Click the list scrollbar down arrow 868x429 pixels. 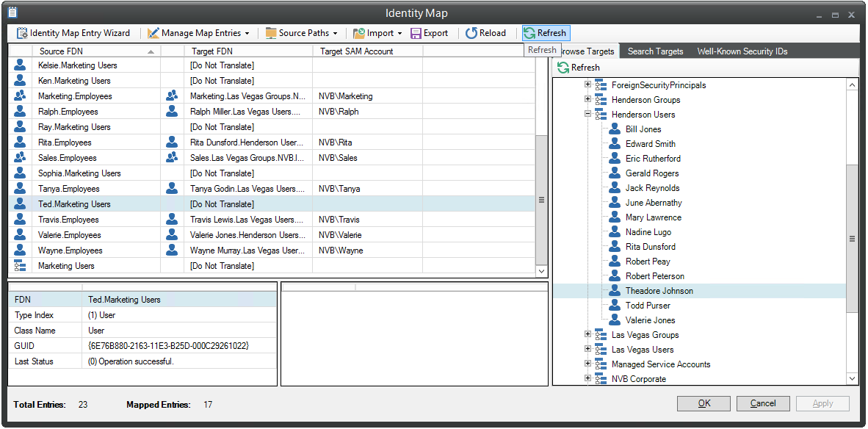click(541, 271)
